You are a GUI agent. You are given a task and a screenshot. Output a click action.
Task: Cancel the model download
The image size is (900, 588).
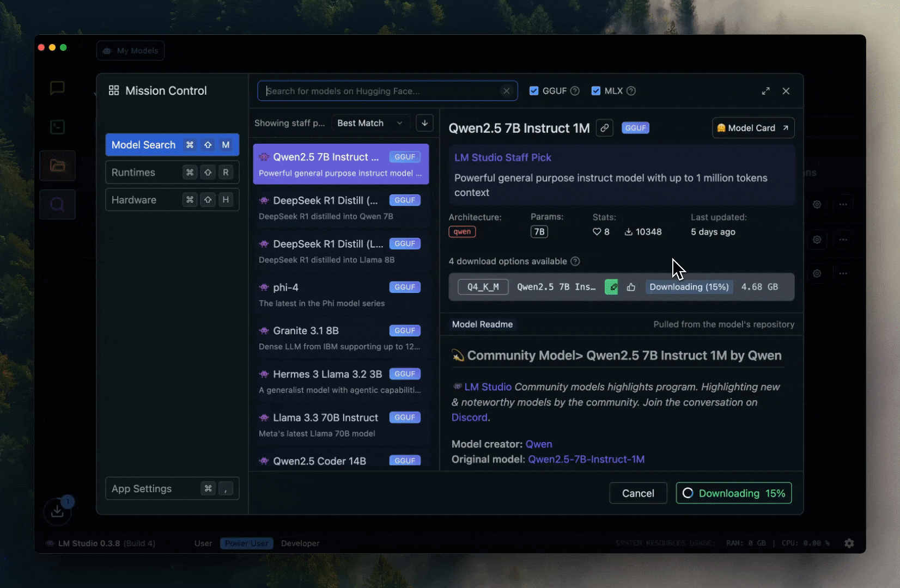pyautogui.click(x=638, y=493)
